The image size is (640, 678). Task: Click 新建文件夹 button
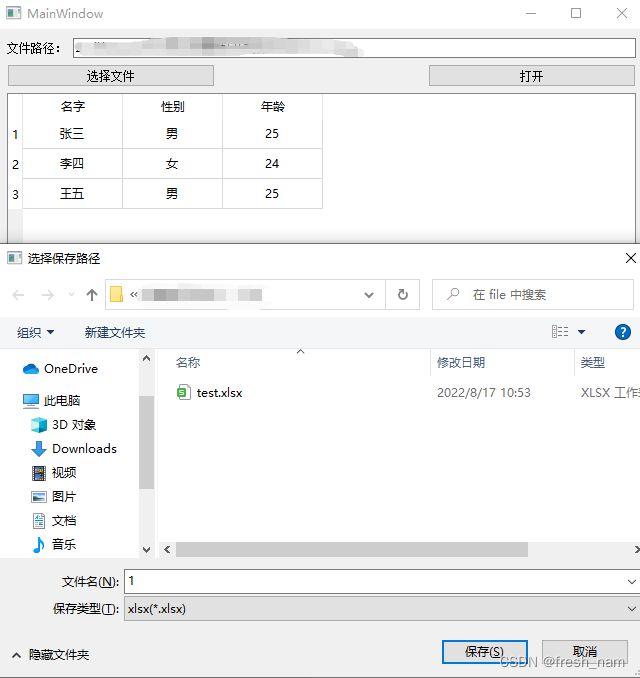[115, 332]
